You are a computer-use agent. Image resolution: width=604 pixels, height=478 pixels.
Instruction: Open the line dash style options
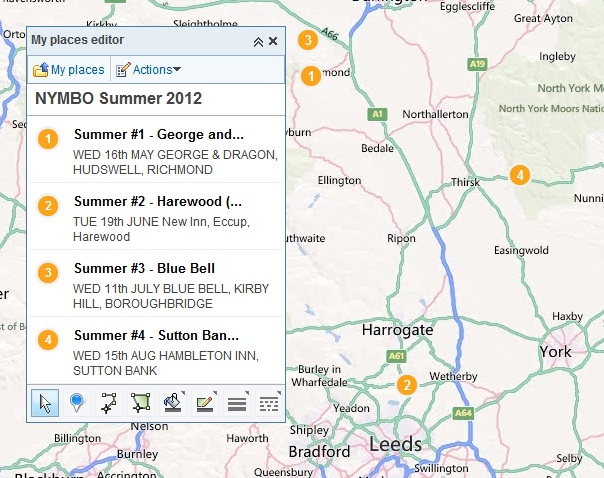pyautogui.click(x=268, y=403)
